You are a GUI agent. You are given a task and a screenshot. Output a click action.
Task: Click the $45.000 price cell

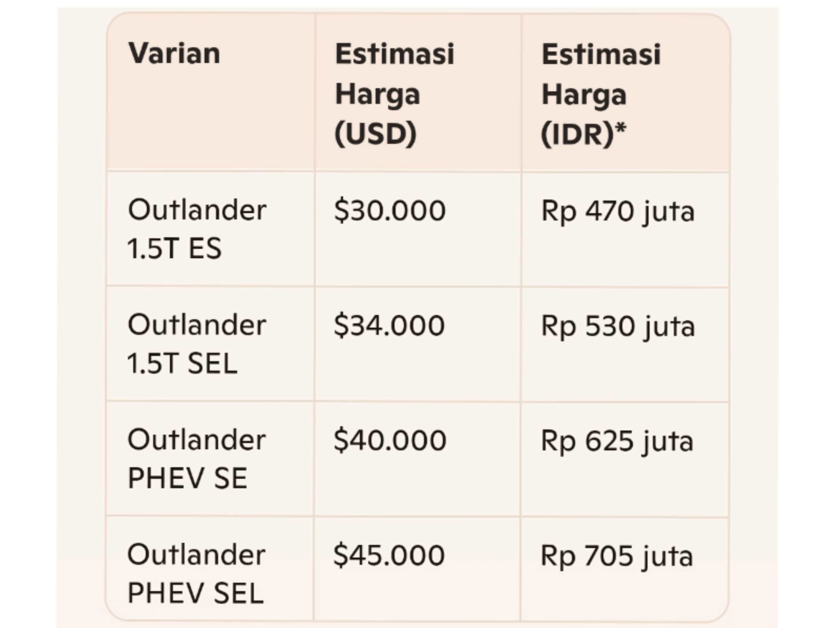pos(389,556)
